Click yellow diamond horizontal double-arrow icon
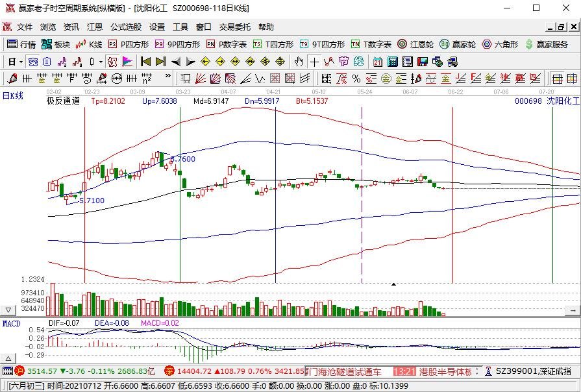Screen dimensions: 581x392 click(x=235, y=62)
